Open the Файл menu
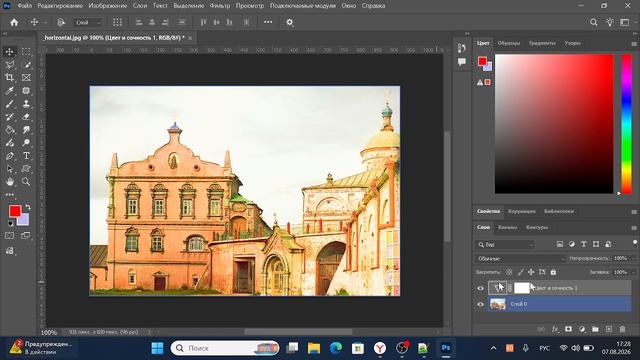This screenshot has width=640, height=360. 24,6
